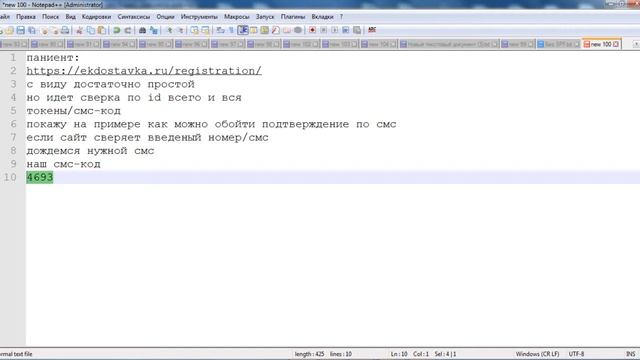Paste the clipboard using the Paste icon

(x=102, y=30)
